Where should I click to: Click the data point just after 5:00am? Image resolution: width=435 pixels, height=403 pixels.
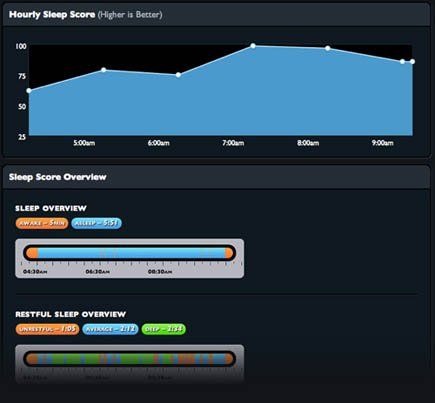[104, 70]
